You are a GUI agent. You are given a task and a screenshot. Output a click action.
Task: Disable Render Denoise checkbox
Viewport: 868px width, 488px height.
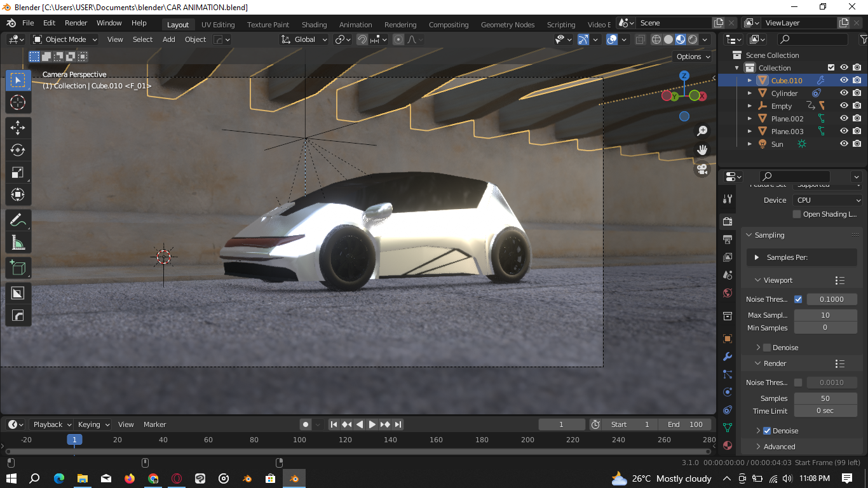click(767, 431)
